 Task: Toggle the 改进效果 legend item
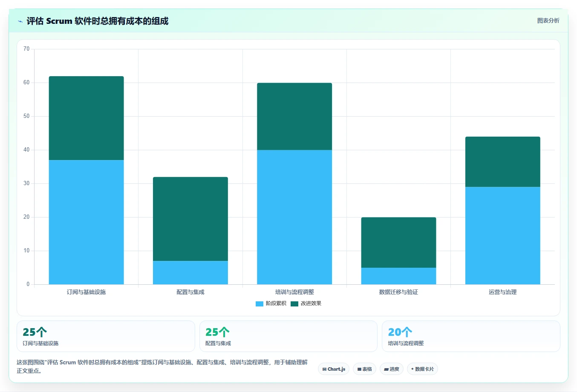point(306,303)
